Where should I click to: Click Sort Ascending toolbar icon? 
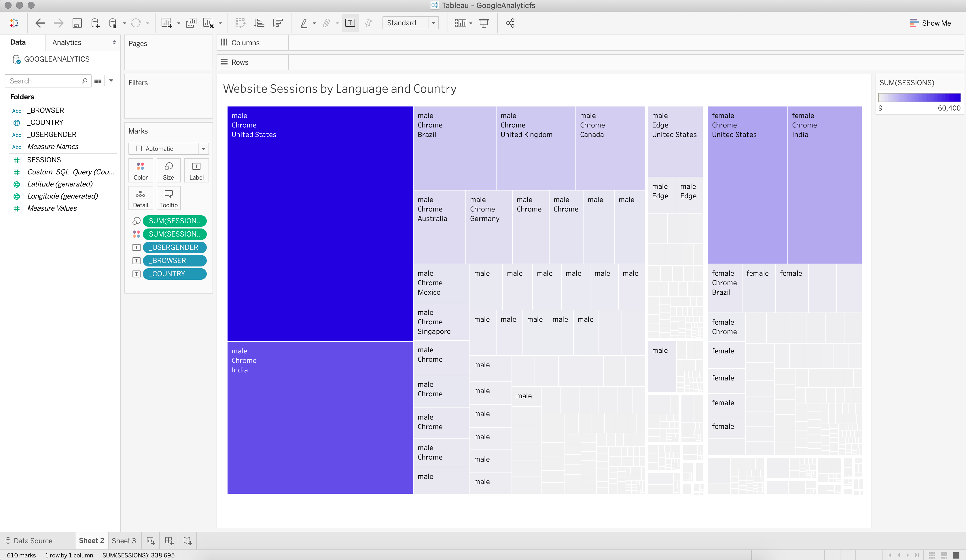pyautogui.click(x=259, y=23)
